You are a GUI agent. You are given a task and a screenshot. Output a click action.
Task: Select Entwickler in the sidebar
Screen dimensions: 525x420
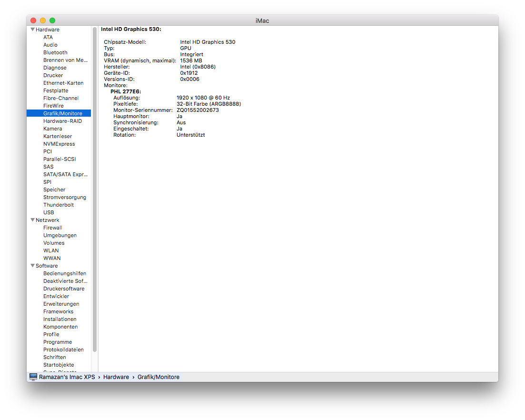point(56,296)
